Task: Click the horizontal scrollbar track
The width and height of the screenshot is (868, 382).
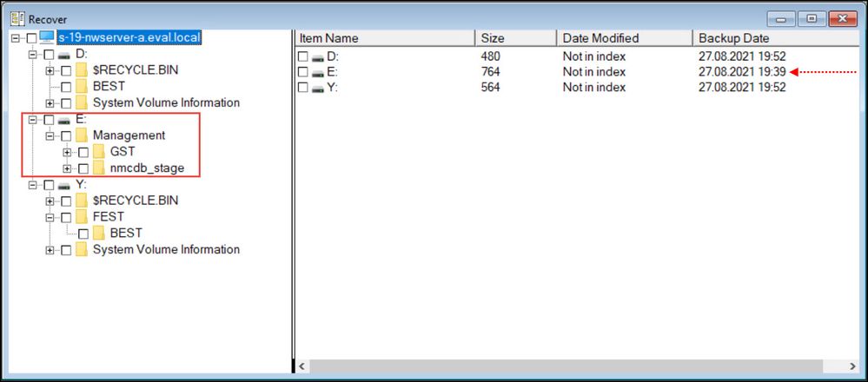Action: pyautogui.click(x=834, y=366)
